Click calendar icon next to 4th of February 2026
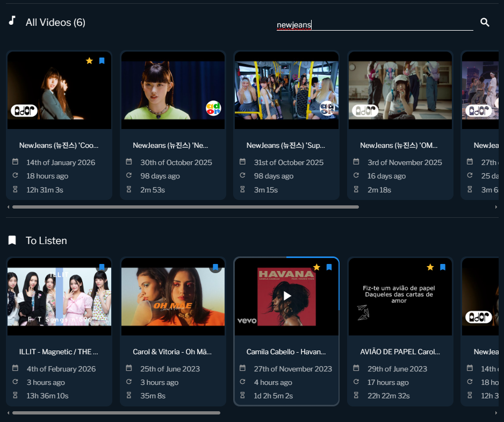 pyautogui.click(x=15, y=368)
